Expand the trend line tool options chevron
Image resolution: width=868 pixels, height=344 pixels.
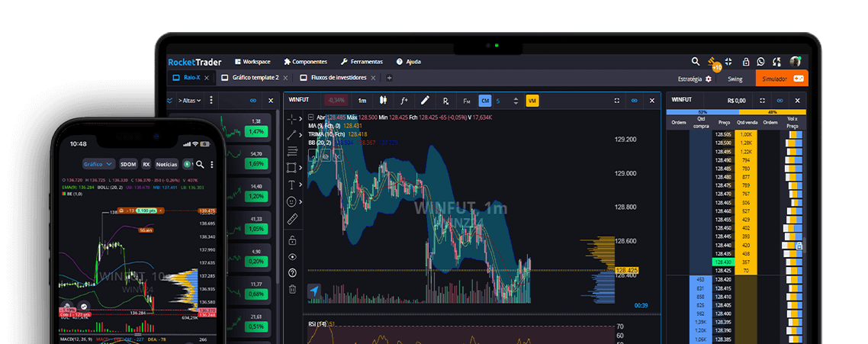[301, 134]
